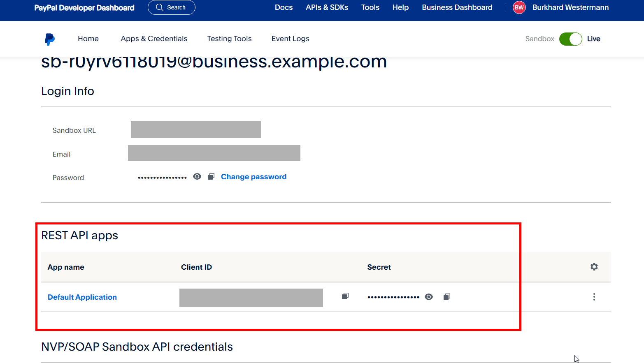Show the sandbox account password with eye icon
The height and width of the screenshot is (363, 644).
point(197,176)
